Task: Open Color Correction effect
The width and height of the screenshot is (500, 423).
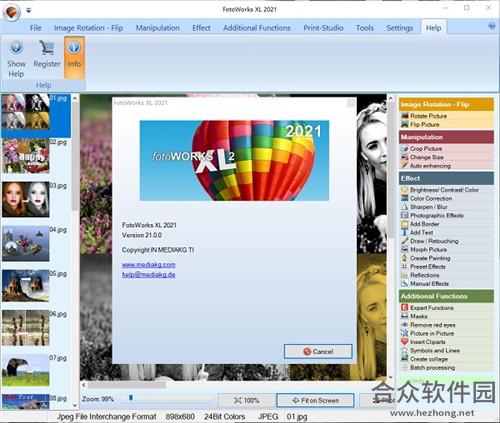Action: point(431,198)
